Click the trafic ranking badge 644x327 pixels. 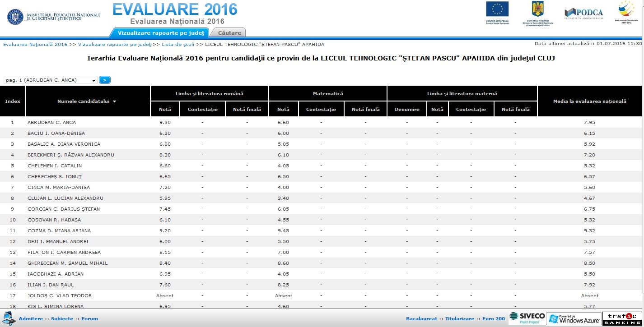pos(622,318)
